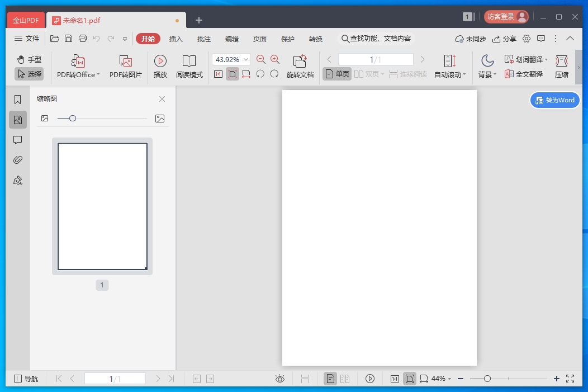Expand the 43.92% zoom dropdown
The height and width of the screenshot is (392, 588).
(x=246, y=59)
